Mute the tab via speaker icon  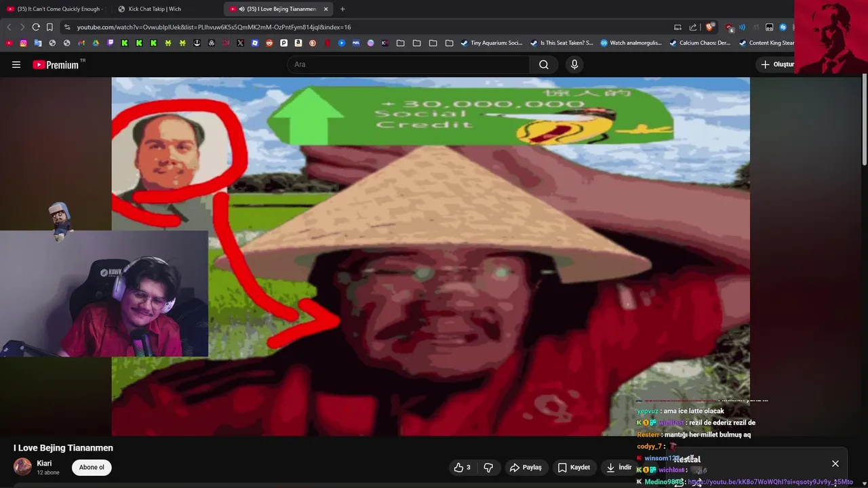click(242, 9)
